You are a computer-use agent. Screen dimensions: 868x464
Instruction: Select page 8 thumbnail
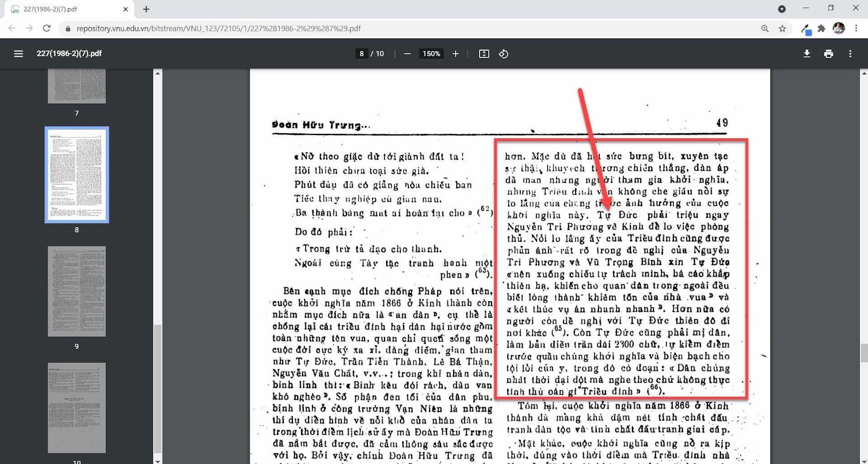[x=76, y=175]
